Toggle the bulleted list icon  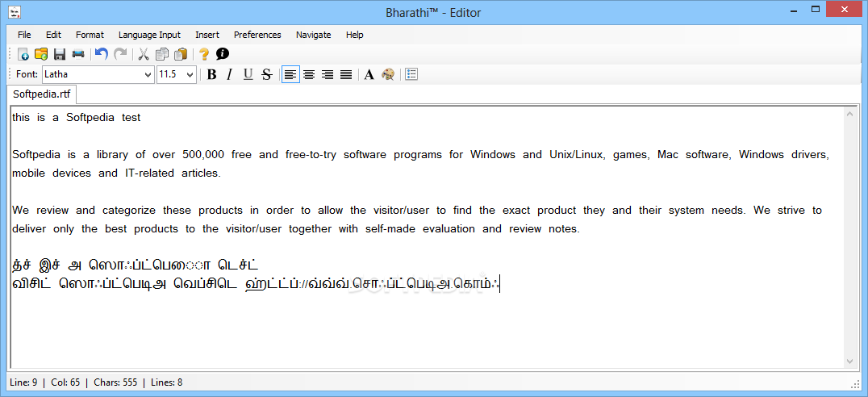[x=411, y=74]
